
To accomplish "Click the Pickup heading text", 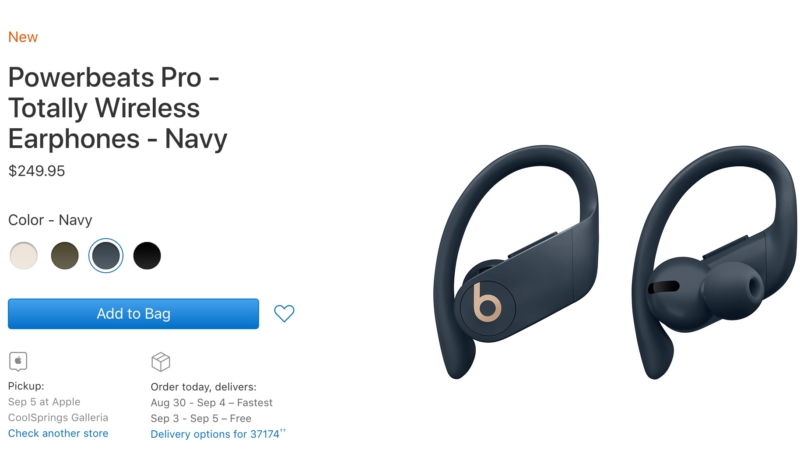I will pyautogui.click(x=26, y=386).
